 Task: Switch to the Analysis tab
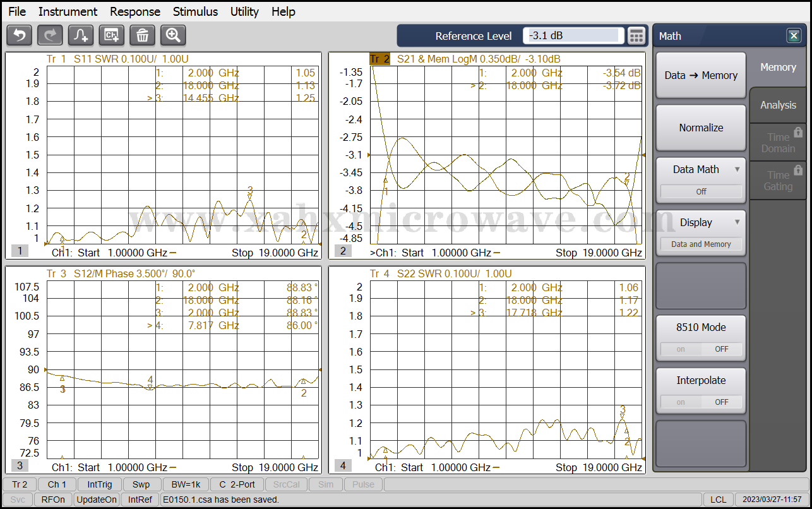pos(778,105)
